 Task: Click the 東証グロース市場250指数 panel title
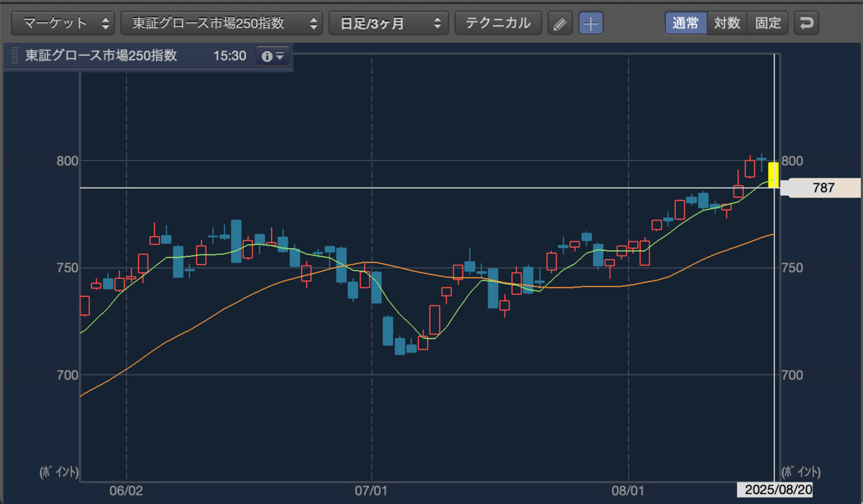pyautogui.click(x=101, y=56)
